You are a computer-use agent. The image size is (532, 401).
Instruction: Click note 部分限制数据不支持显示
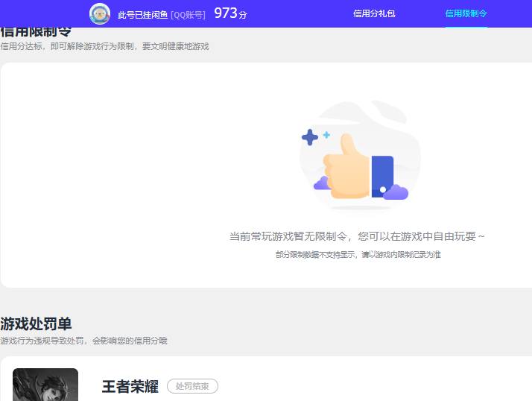[315, 254]
